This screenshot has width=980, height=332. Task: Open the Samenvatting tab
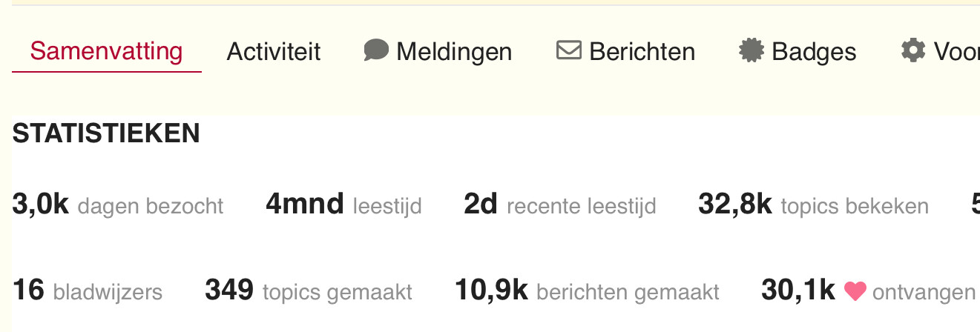coord(106,51)
